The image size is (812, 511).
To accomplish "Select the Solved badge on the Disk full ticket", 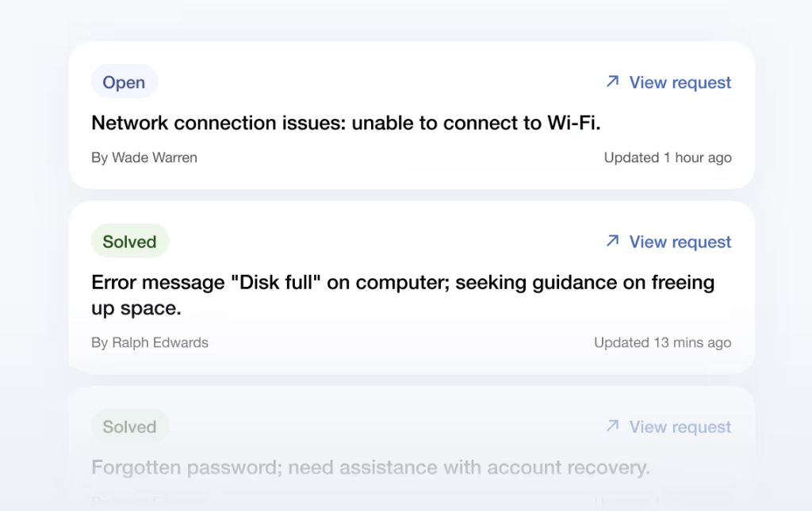I will (130, 242).
